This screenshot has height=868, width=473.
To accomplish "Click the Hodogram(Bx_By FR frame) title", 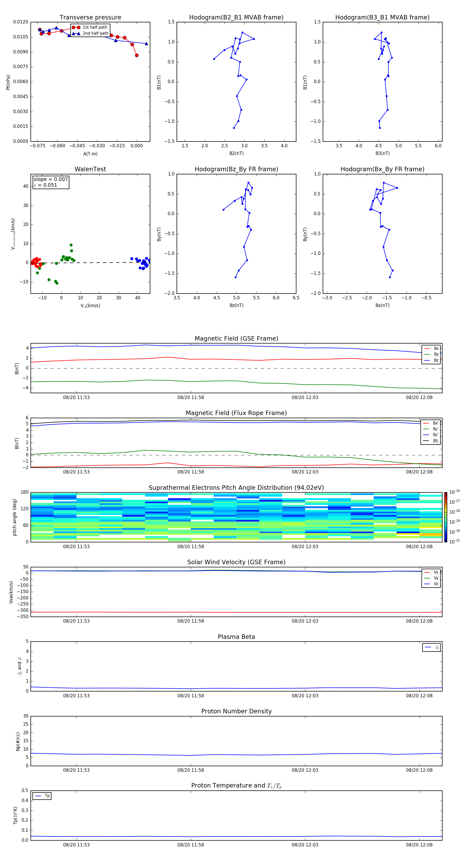I will pos(382,169).
